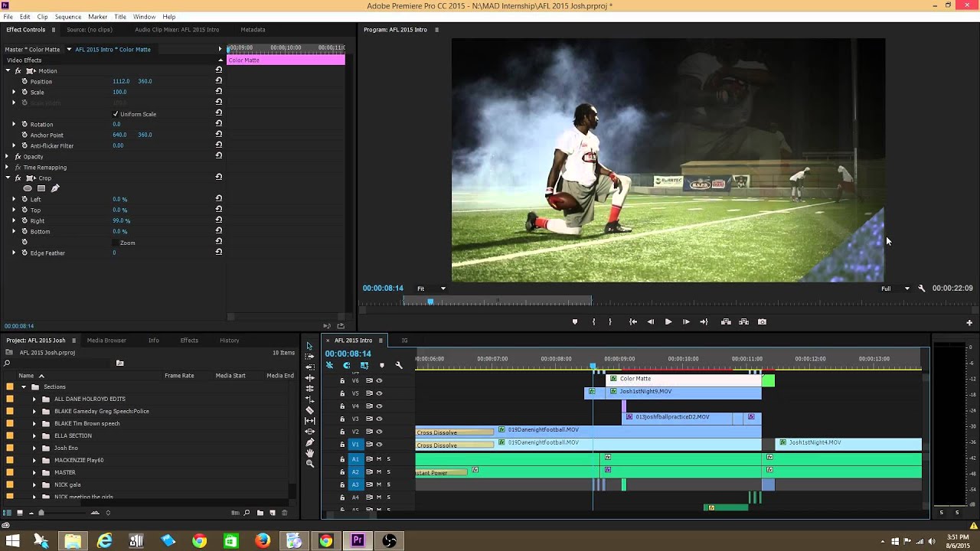
Task: Switch to Media Browser tab
Action: [x=106, y=341]
